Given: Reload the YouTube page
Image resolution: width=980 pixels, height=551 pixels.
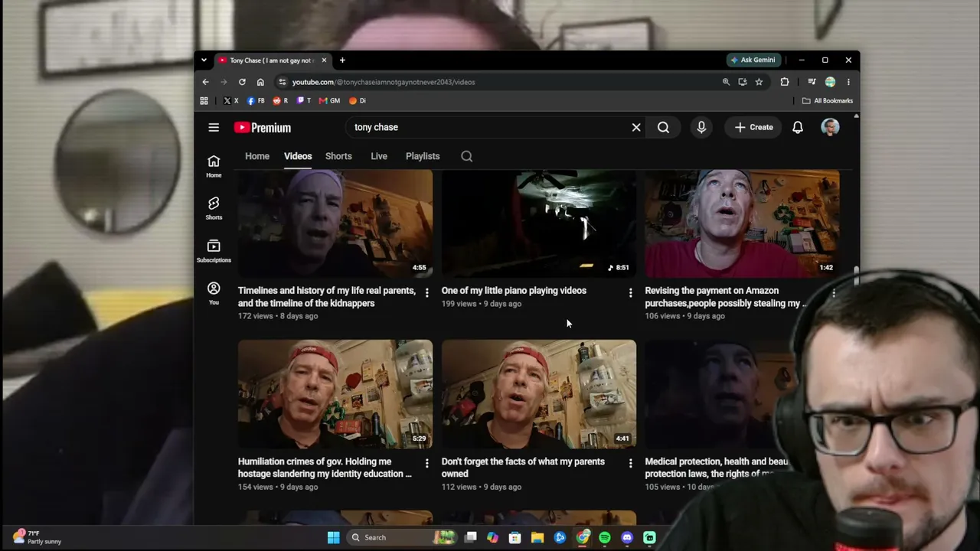Looking at the screenshot, I should 242,82.
